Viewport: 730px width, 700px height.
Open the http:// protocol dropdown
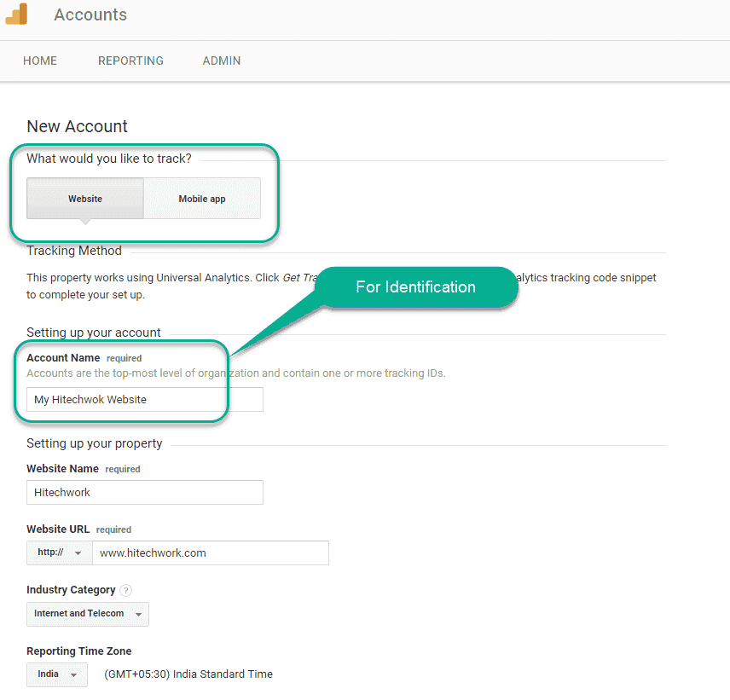coord(60,552)
